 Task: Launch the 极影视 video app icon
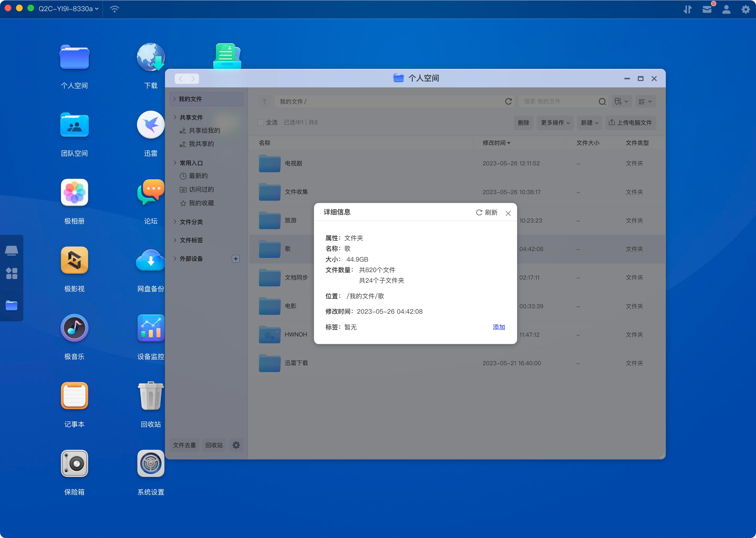click(74, 260)
